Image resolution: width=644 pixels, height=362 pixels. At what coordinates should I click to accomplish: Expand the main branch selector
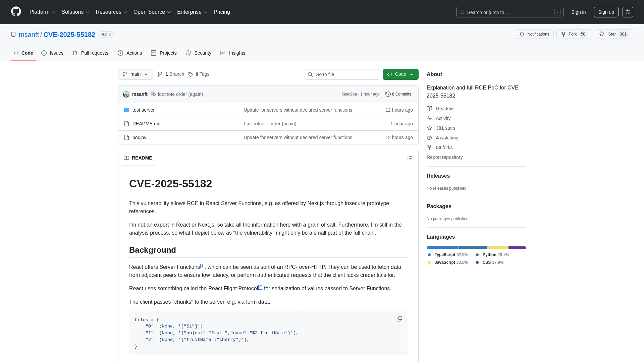[x=135, y=74]
